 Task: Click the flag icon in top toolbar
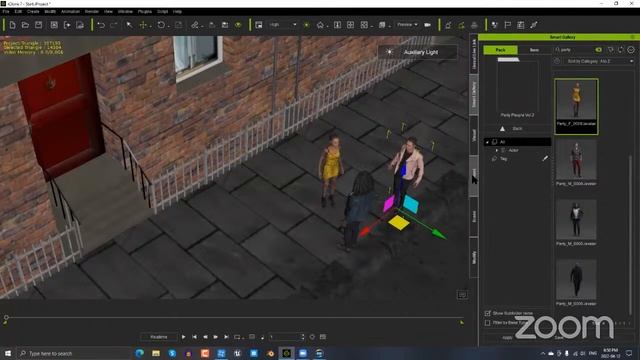(x=508, y=25)
